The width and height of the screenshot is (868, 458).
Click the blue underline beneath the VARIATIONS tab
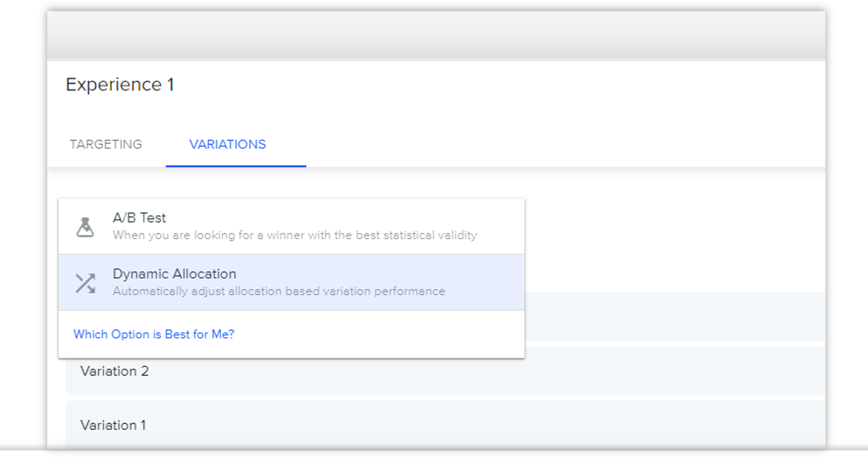(x=236, y=166)
